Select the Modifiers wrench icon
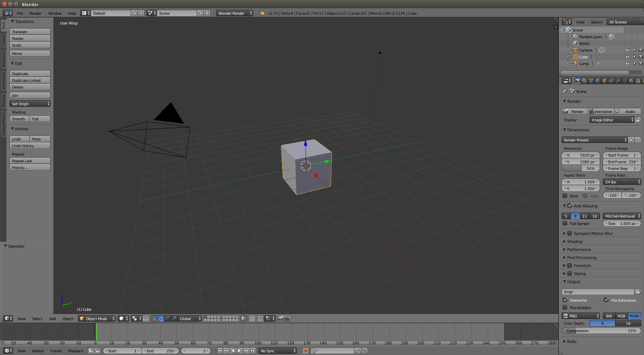Screen dimensions: 644x355 pyautogui.click(x=618, y=80)
